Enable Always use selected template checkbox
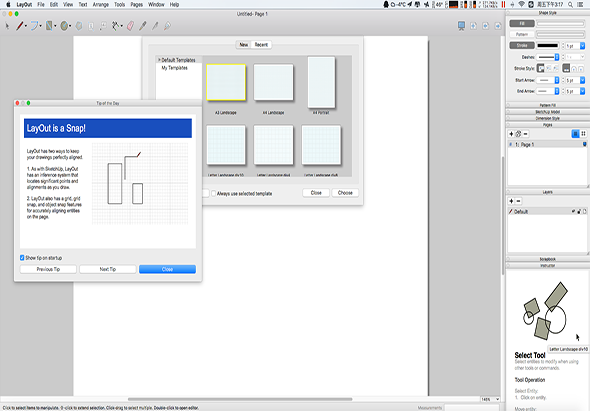This screenshot has width=590, height=411. point(213,193)
